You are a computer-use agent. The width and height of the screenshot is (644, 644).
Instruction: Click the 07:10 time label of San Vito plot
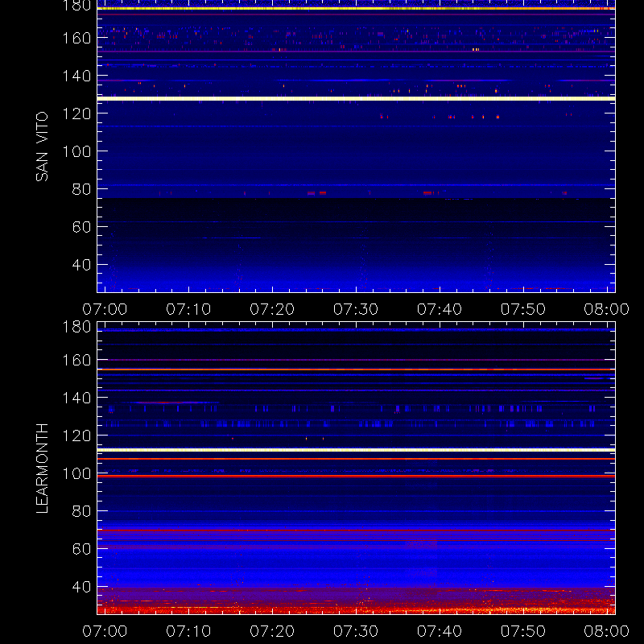pos(188,309)
